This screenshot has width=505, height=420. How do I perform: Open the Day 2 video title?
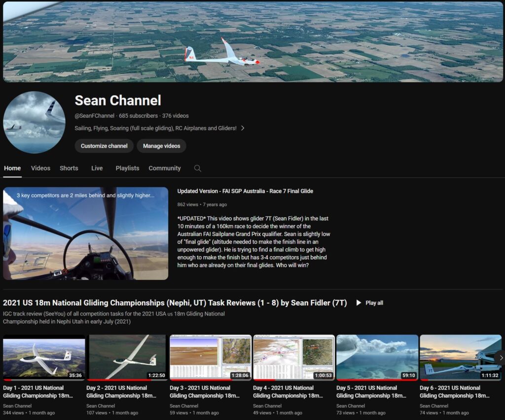(121, 392)
